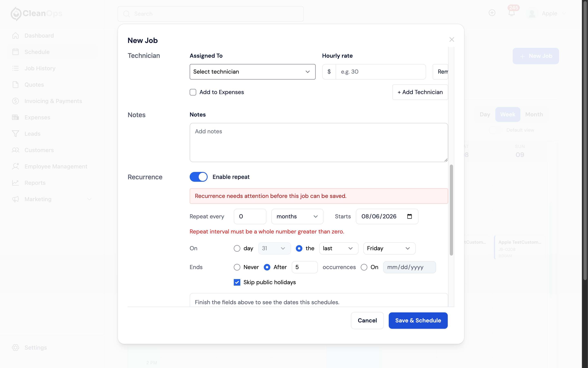Click the New Job button behind dialog
The width and height of the screenshot is (588, 368).
(536, 56)
